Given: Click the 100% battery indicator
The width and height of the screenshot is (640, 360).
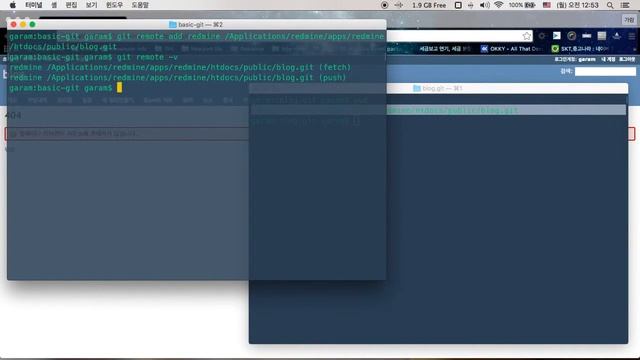Looking at the screenshot, I should coord(522,5).
